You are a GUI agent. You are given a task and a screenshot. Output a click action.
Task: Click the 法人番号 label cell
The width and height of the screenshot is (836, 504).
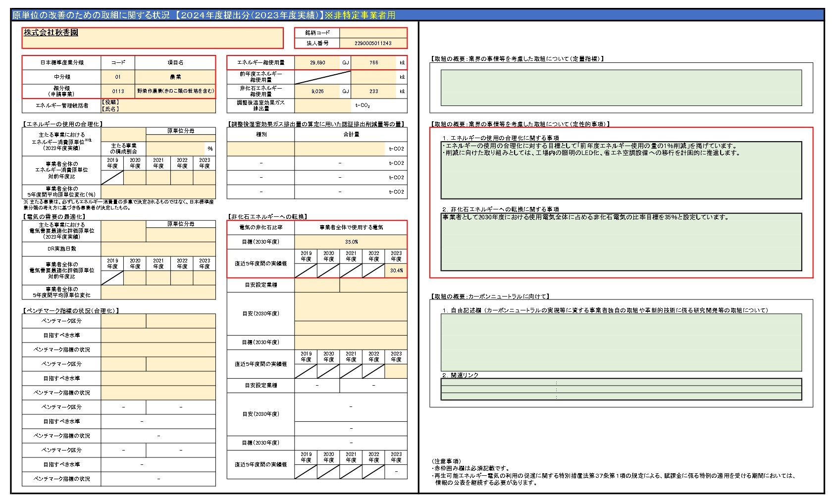[317, 43]
